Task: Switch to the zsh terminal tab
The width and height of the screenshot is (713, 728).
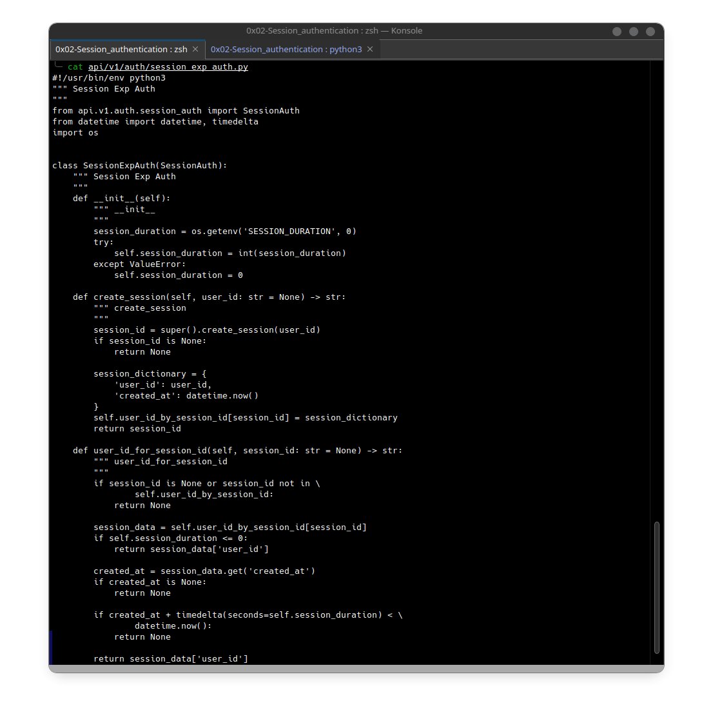Action: point(121,49)
